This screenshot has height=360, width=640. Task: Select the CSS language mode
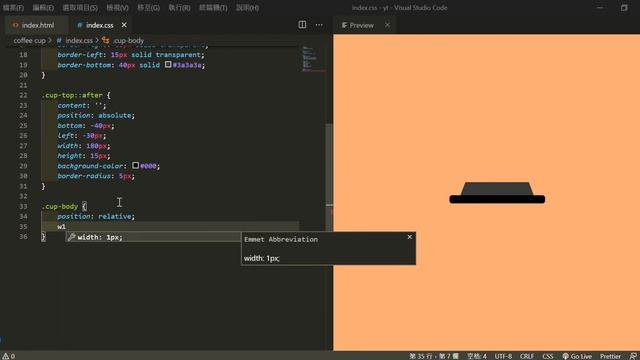coord(548,356)
